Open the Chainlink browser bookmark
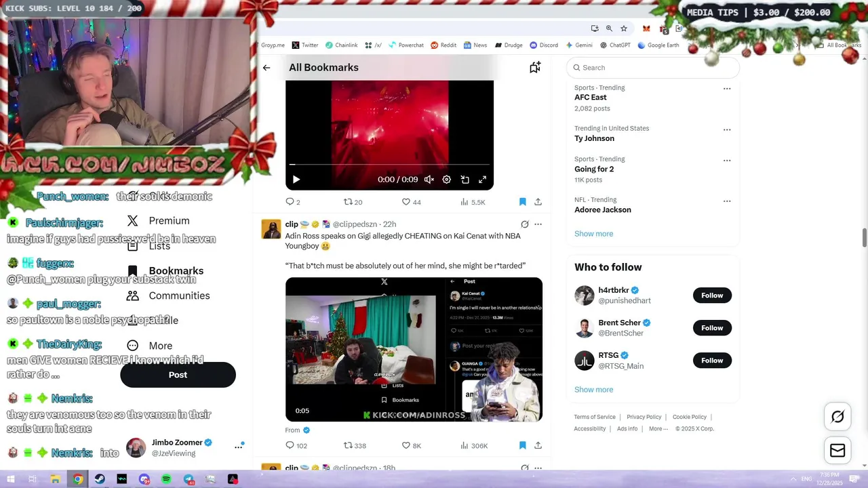 [x=341, y=45]
